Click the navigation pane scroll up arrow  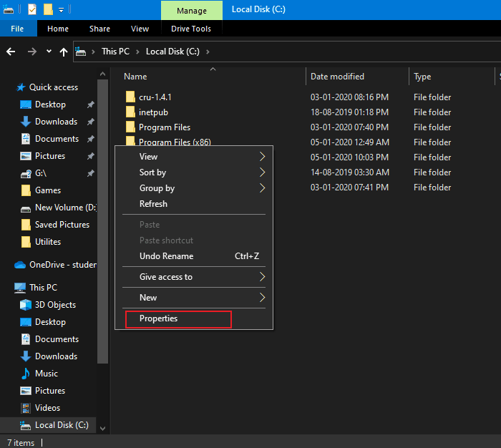click(x=102, y=74)
